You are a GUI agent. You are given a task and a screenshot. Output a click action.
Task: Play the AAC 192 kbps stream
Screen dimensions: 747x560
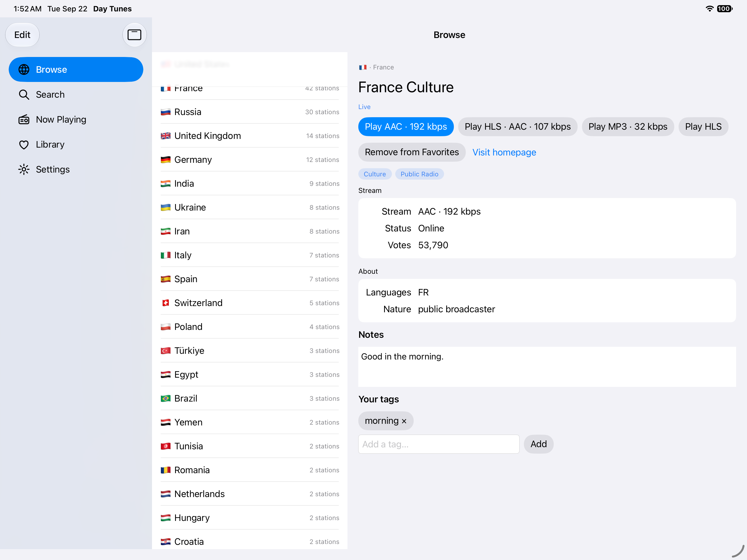406,127
